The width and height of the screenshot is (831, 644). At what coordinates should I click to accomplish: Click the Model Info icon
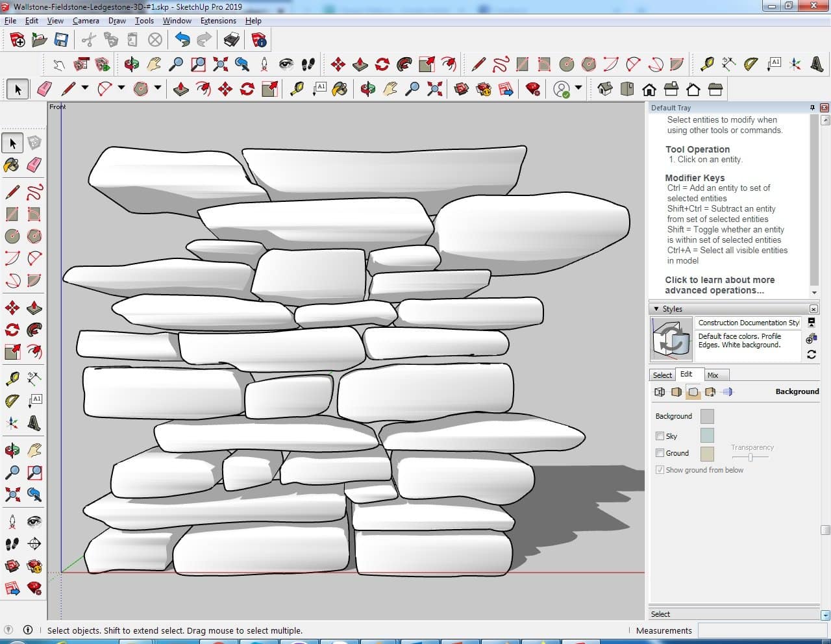point(259,40)
